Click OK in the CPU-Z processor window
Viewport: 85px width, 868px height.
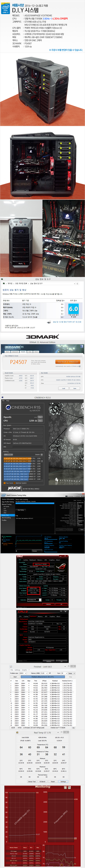click(x=61, y=604)
